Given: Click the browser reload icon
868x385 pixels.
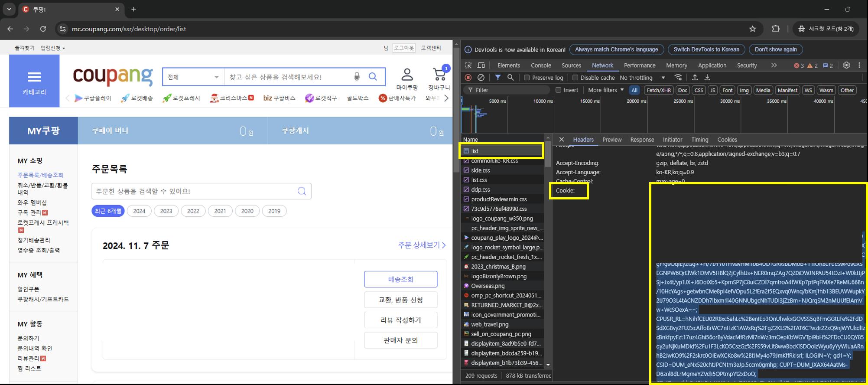Looking at the screenshot, I should [x=43, y=29].
